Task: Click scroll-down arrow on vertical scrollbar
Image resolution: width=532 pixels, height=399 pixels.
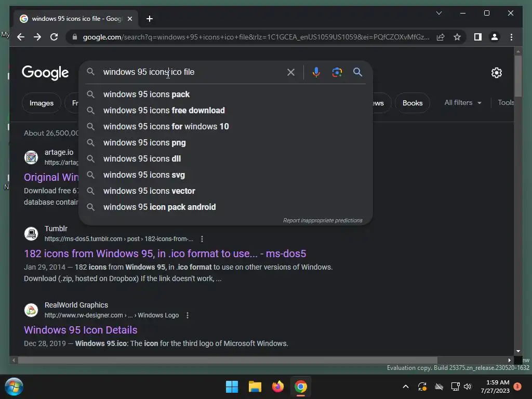Action: 518,351
